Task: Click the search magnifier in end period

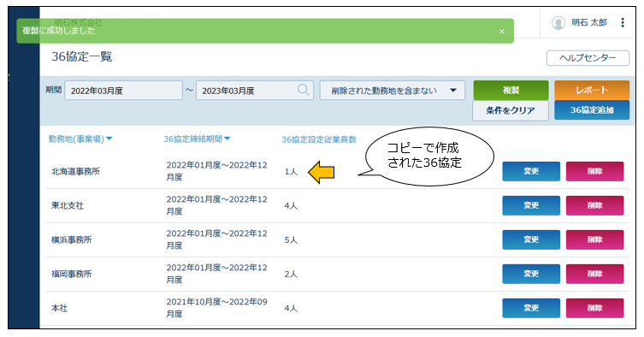Action: pos(303,90)
